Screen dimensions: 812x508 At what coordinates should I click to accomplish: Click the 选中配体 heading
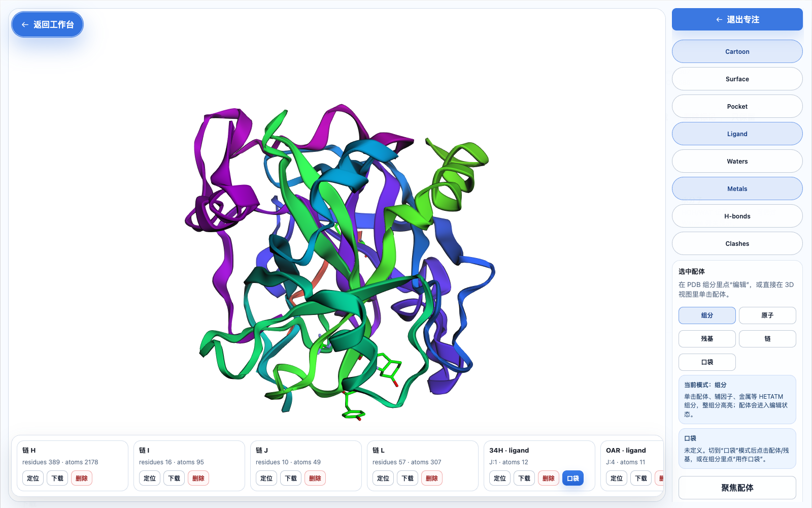[x=692, y=271]
